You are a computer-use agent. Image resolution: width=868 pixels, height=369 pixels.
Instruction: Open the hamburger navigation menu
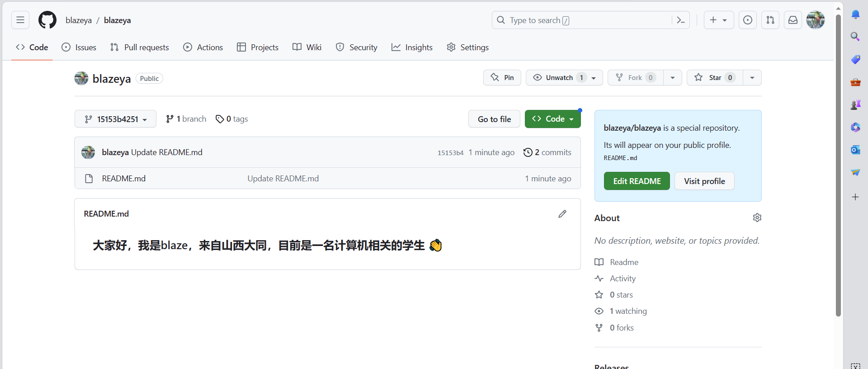[20, 20]
